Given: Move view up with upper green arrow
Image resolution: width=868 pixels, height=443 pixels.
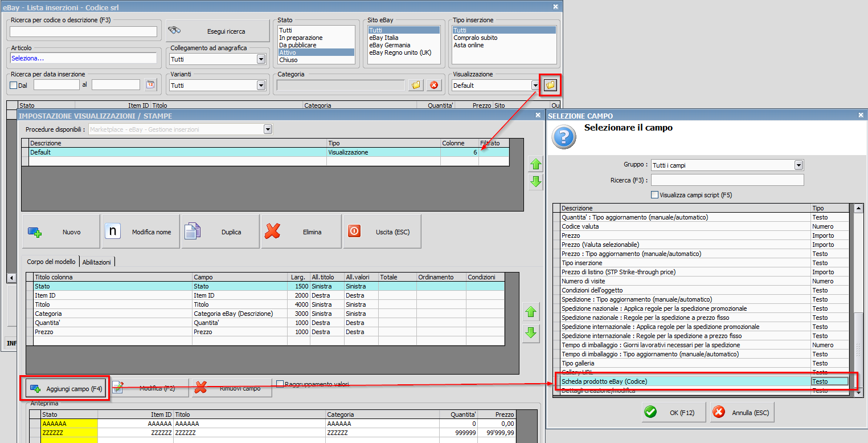Looking at the screenshot, I should tap(536, 164).
